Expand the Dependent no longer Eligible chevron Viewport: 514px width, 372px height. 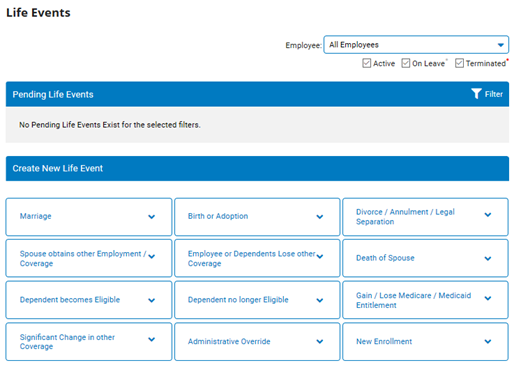(x=320, y=300)
